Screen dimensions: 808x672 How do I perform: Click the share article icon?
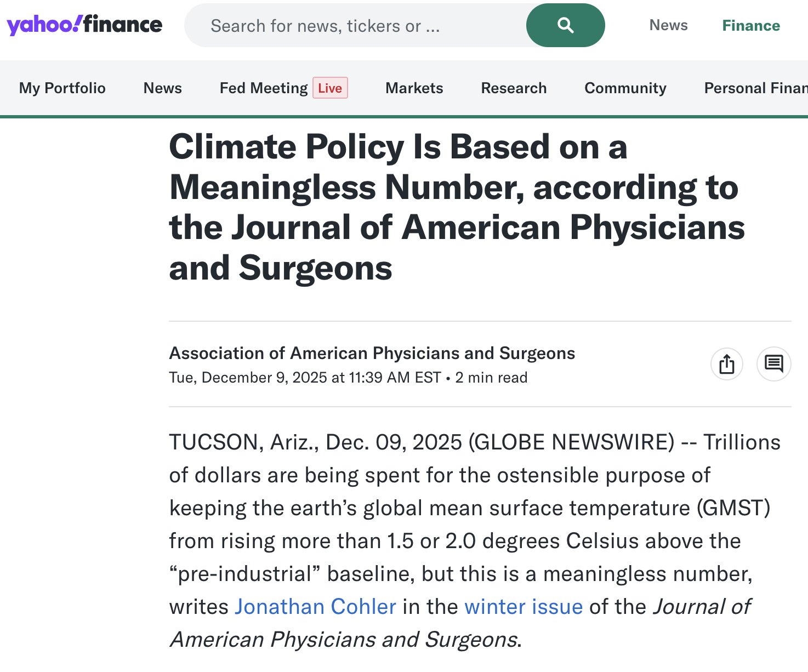coord(726,364)
